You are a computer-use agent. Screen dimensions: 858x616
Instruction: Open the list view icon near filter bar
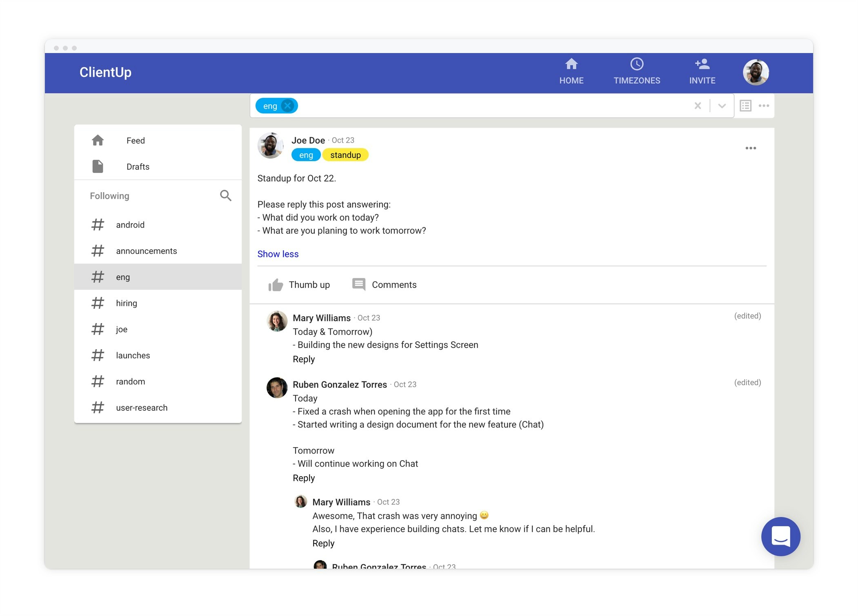(745, 105)
